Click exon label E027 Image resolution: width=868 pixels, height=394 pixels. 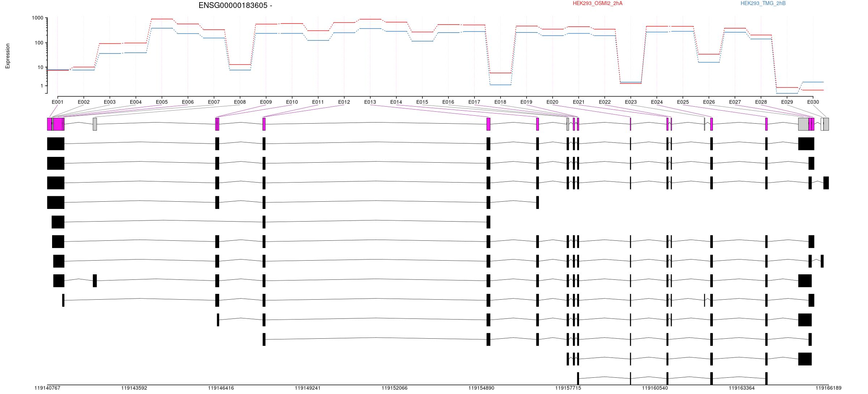pos(735,102)
